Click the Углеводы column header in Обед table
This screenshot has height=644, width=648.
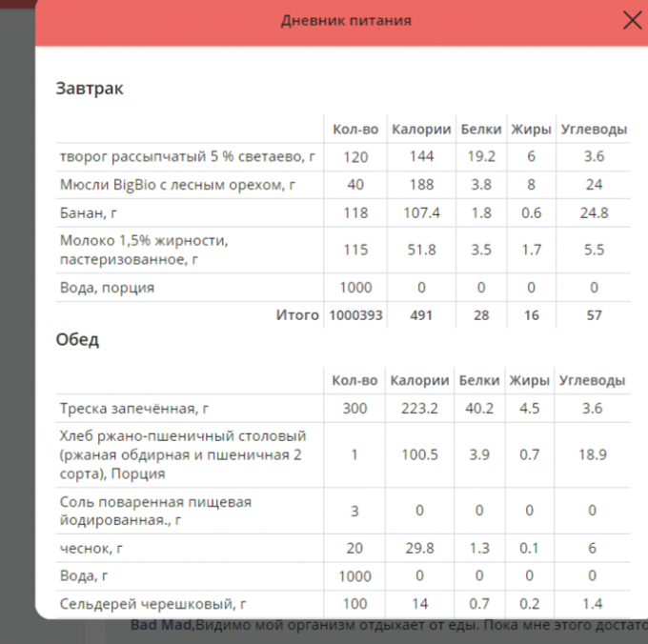[x=592, y=380]
